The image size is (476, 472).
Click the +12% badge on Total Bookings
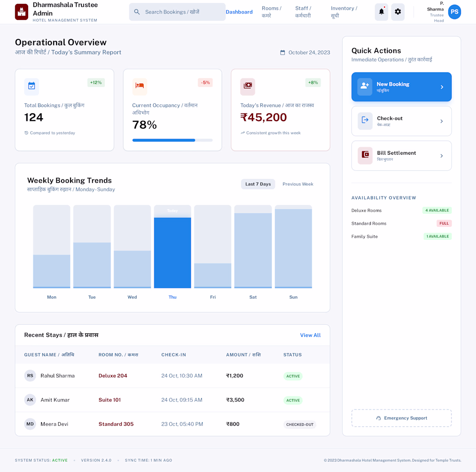click(x=96, y=83)
